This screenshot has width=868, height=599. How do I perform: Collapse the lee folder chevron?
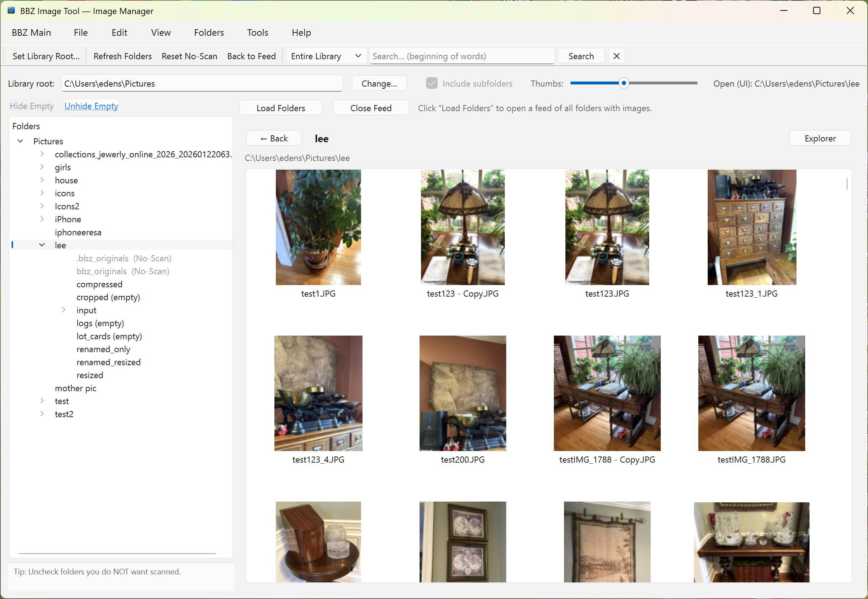(x=42, y=245)
